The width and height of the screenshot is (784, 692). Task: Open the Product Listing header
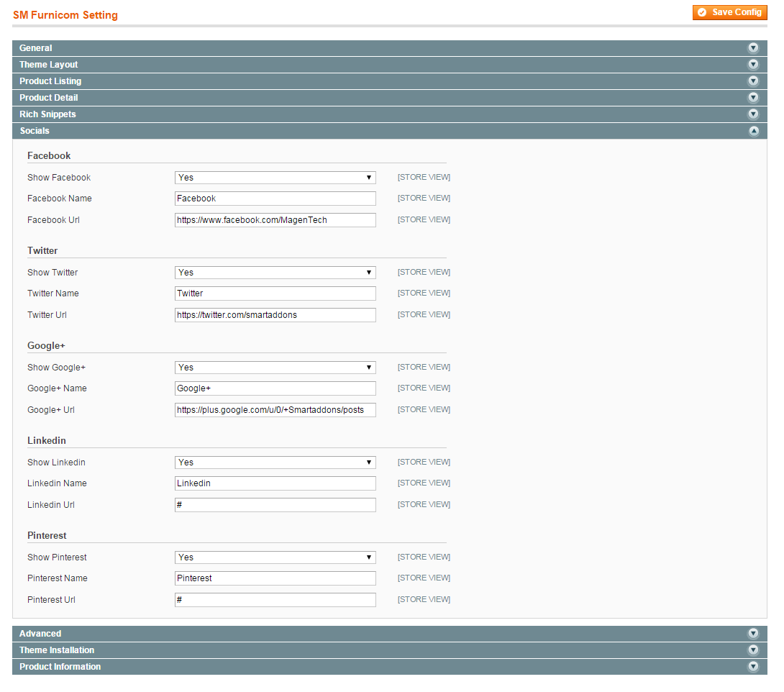tap(390, 81)
